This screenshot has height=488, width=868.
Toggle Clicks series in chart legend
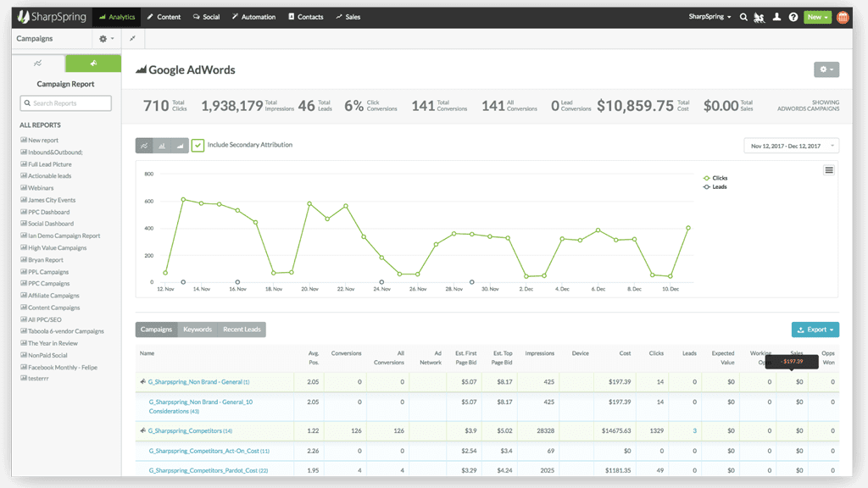715,178
